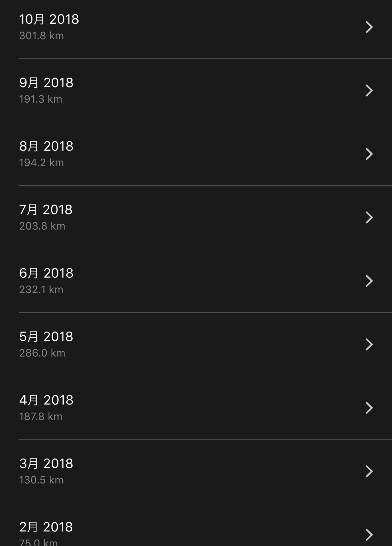Open the chevron for 7月 2018
Screen dimensions: 392x546
[369, 218]
